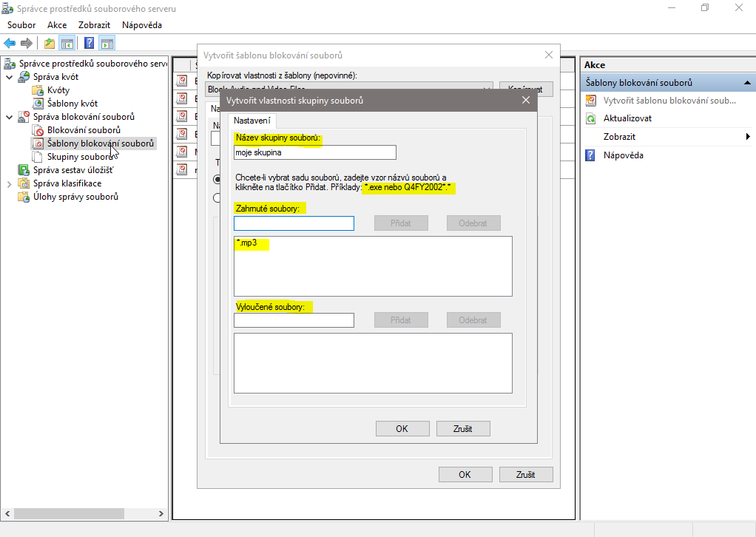The height and width of the screenshot is (537, 756).
Task: Open Blokování souborů node in the tree
Action: point(83,130)
